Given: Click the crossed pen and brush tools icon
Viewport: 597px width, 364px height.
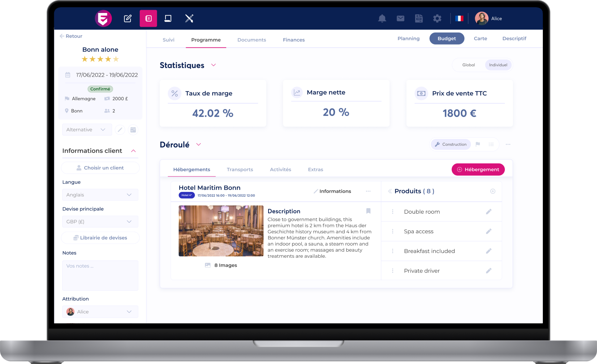Looking at the screenshot, I should point(189,18).
